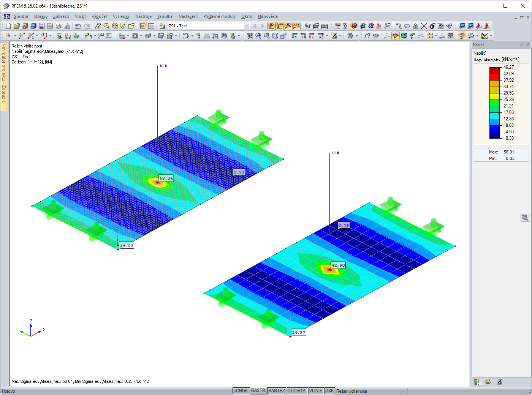
Task: Open the color scale options dropdown arrow
Action: tap(491, 36)
